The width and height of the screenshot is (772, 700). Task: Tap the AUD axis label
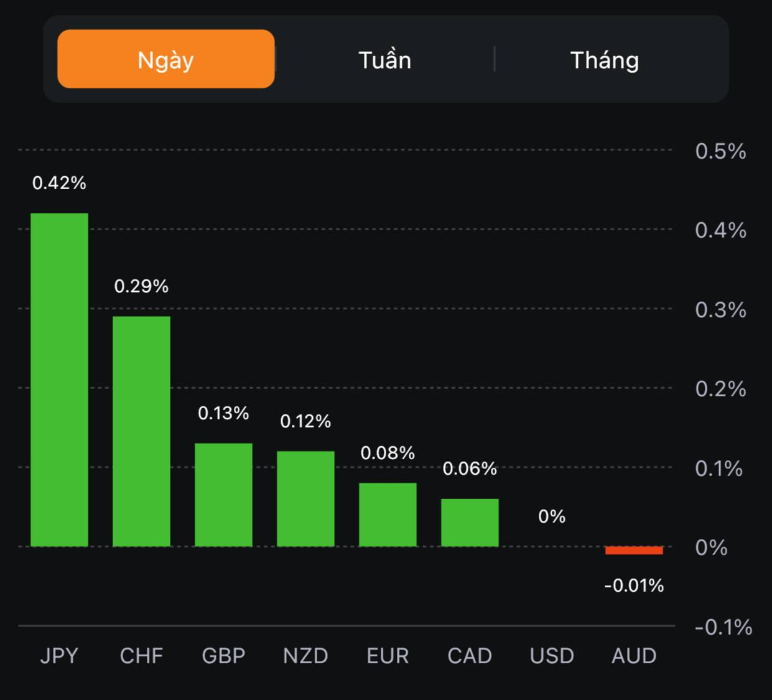634,656
